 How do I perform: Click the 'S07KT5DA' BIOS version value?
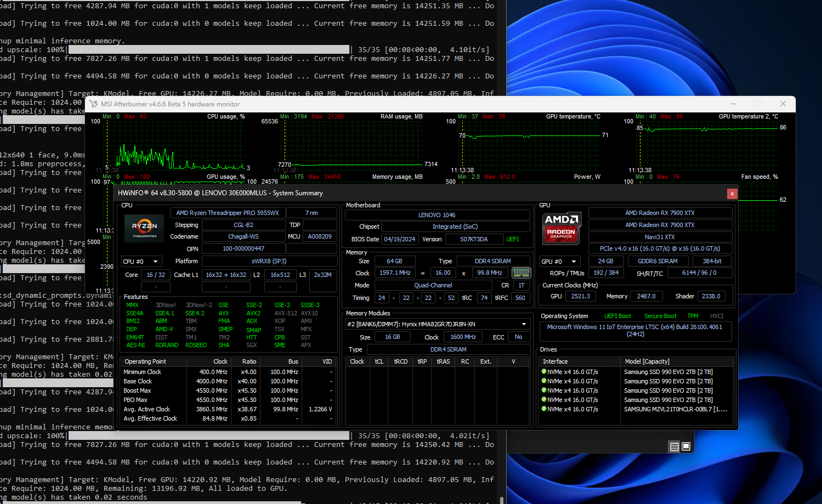click(474, 239)
